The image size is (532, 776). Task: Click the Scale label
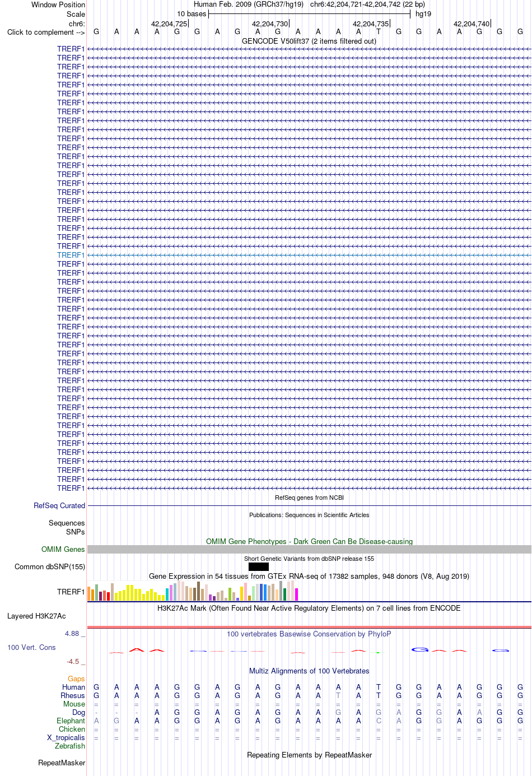tap(76, 14)
